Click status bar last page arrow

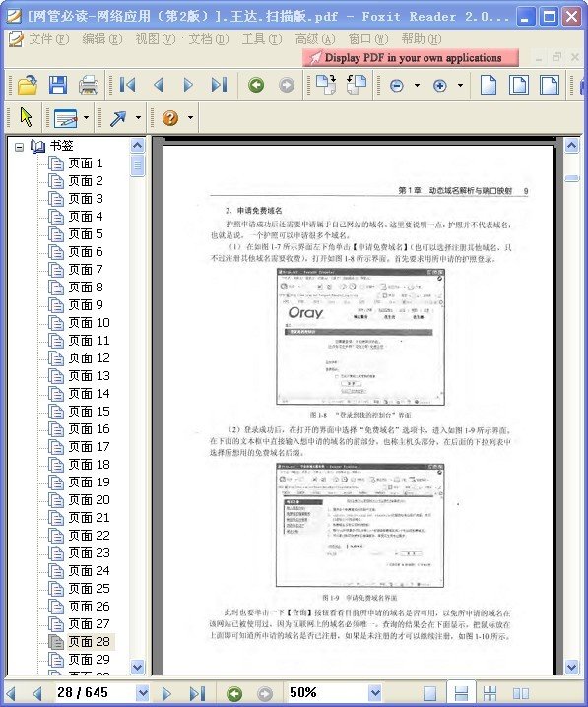coord(197,693)
